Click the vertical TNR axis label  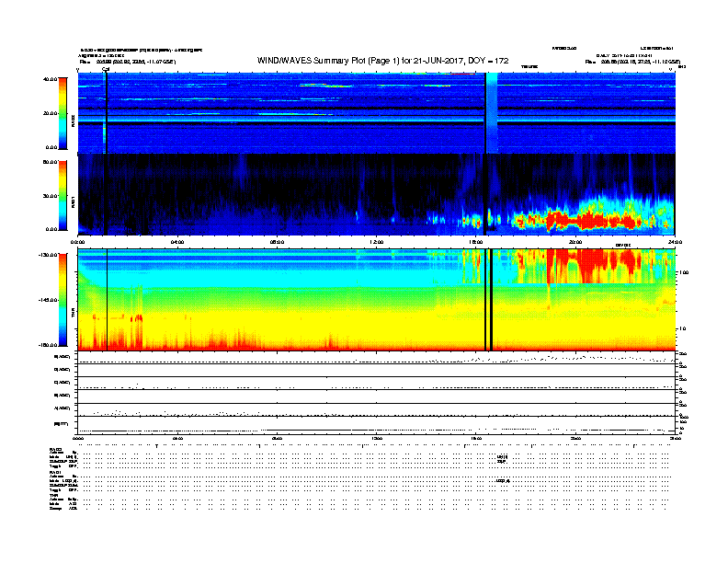point(73,315)
